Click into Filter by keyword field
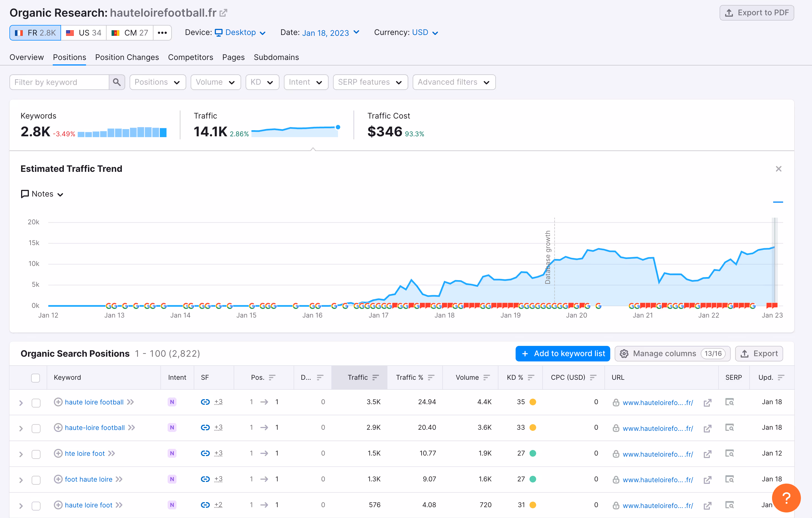Image resolution: width=812 pixels, height=518 pixels. click(60, 82)
